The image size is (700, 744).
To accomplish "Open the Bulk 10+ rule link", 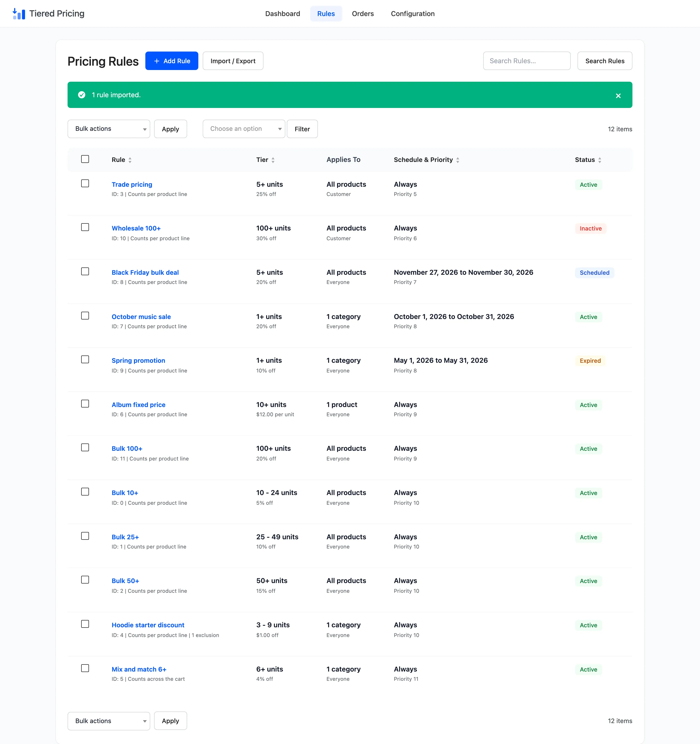I will (125, 493).
